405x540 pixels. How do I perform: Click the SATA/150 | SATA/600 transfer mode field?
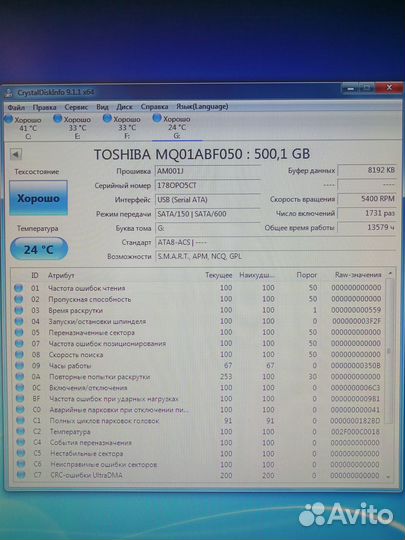point(208,214)
